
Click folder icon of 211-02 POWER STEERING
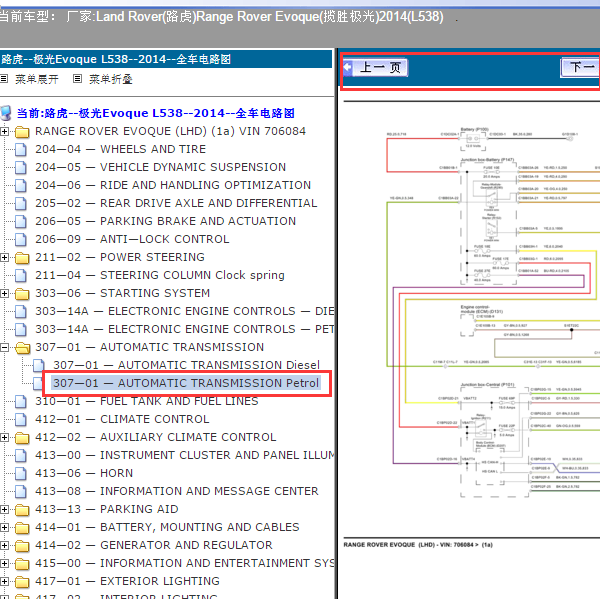pos(22,258)
